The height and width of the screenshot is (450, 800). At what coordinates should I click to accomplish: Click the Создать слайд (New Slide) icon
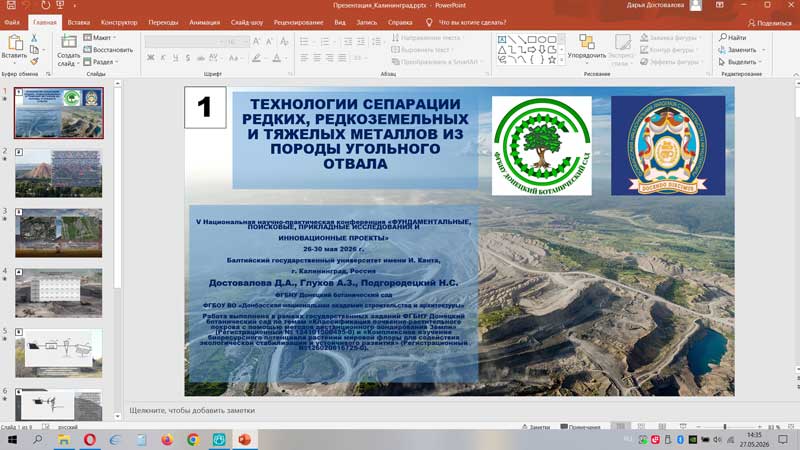click(x=68, y=42)
